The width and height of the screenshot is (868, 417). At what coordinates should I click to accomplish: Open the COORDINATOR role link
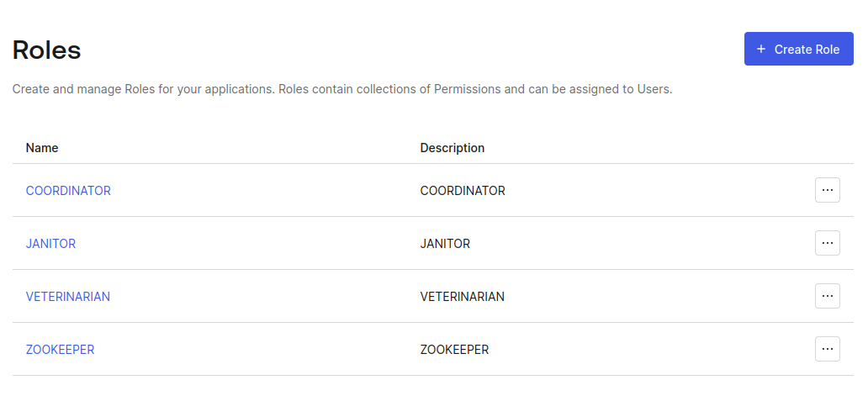[68, 191]
